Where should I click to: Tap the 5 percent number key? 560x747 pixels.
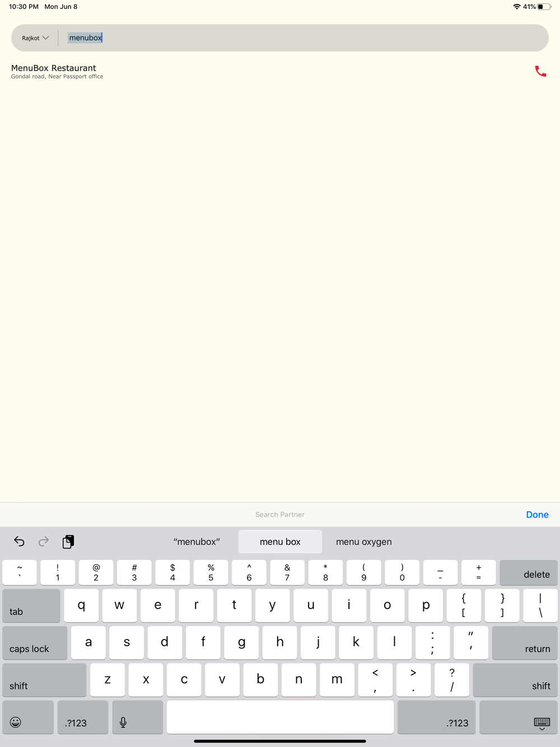pos(211,572)
